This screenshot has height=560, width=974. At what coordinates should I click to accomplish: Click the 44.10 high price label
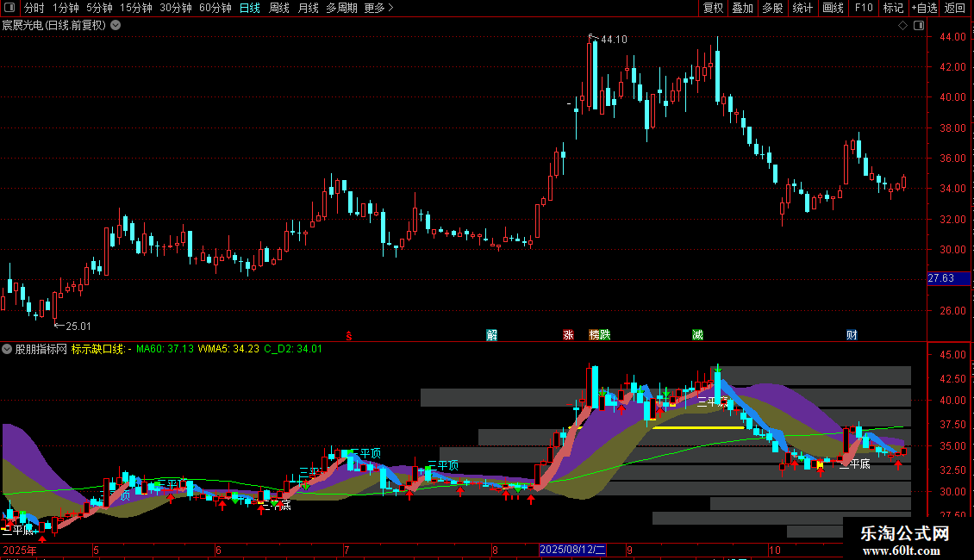614,40
